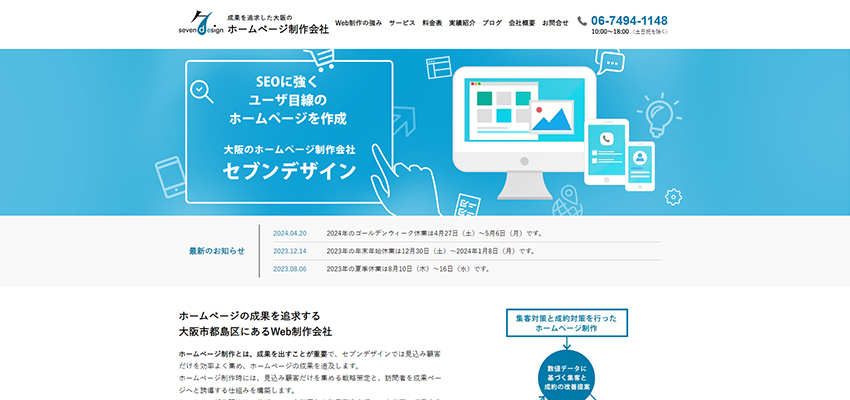Click the shopping cart icon in banner

319,60
